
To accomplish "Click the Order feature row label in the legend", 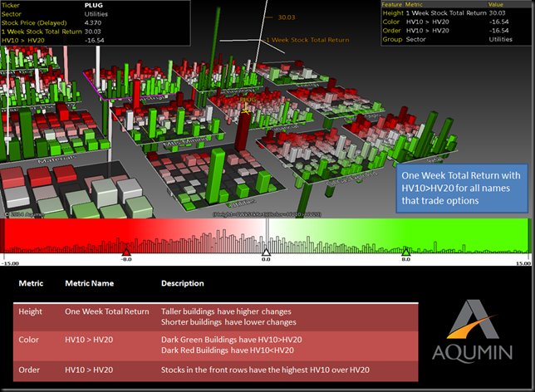I will tap(392, 31).
